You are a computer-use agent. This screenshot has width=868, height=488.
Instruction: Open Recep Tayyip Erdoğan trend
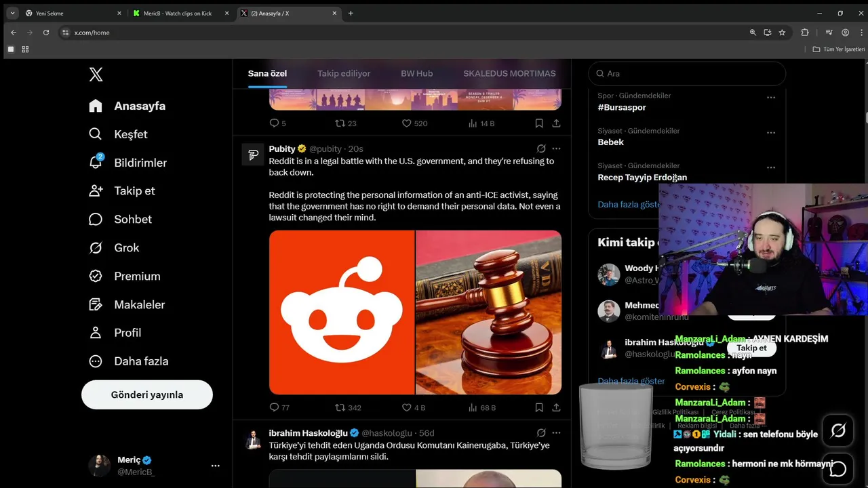(642, 177)
